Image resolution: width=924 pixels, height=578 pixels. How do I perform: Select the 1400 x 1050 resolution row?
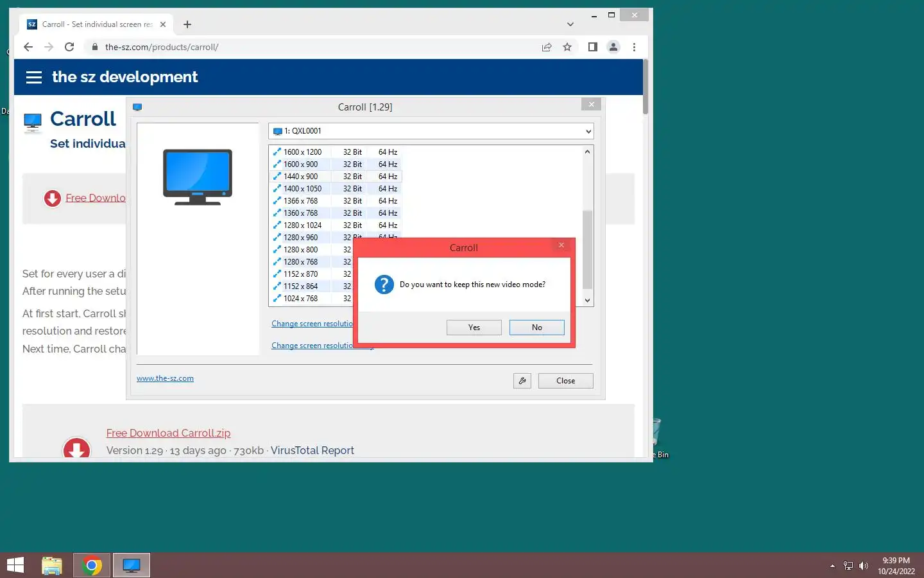(335, 189)
